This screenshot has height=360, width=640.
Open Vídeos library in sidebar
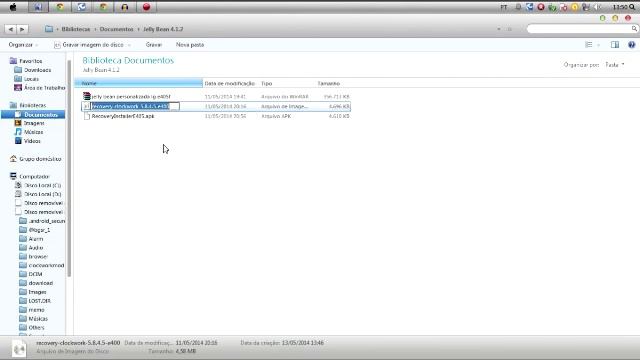32,141
